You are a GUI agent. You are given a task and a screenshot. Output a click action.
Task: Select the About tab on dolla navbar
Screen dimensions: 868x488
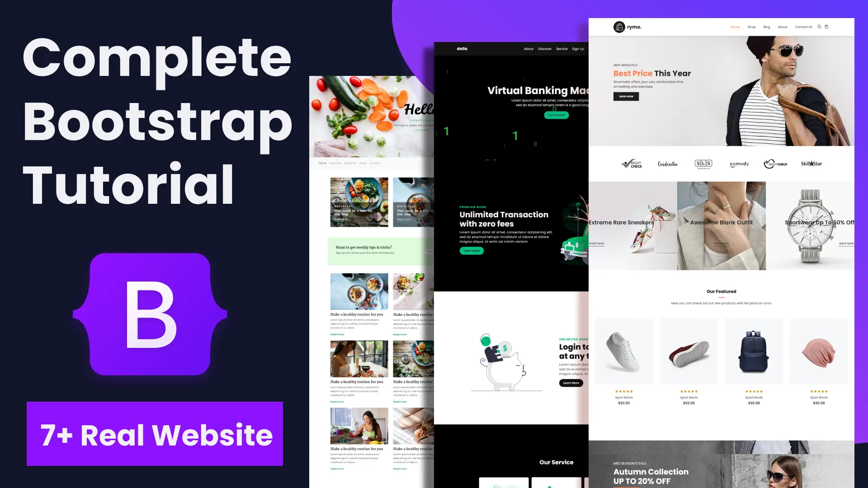click(x=528, y=49)
